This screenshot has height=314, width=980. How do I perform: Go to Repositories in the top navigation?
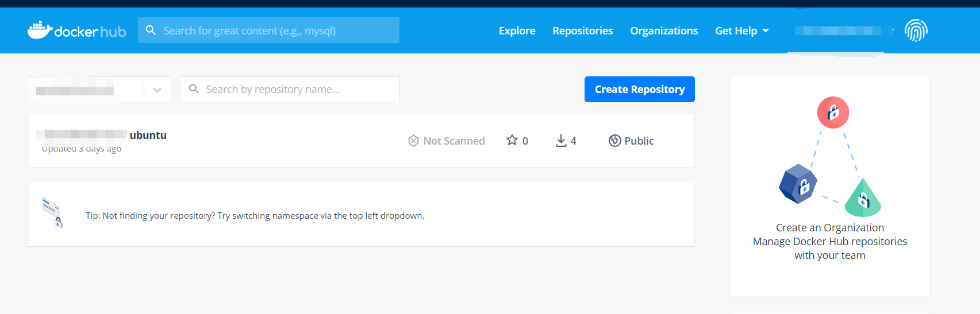pos(583,31)
